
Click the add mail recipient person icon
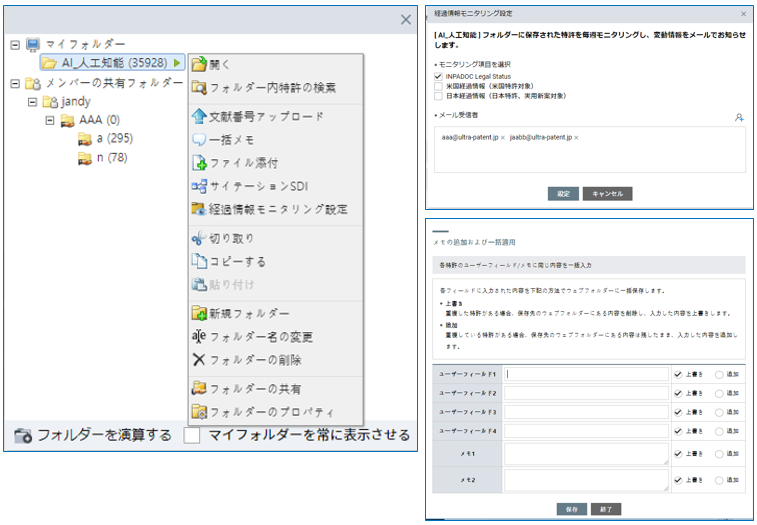[738, 117]
